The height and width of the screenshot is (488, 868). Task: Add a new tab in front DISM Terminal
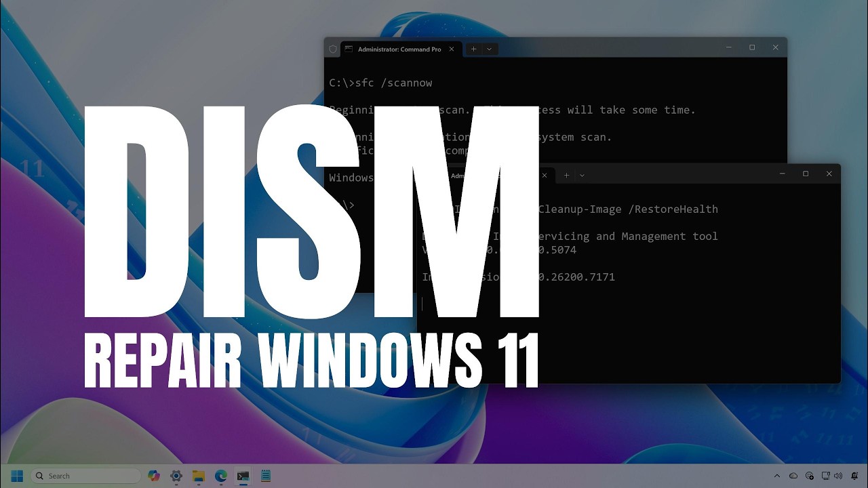click(x=566, y=175)
